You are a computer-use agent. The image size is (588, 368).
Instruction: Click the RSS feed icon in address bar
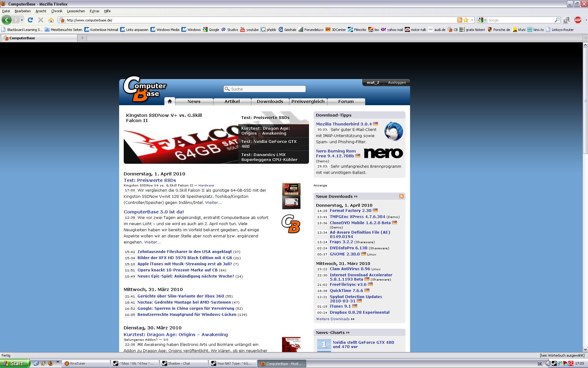[x=459, y=20]
